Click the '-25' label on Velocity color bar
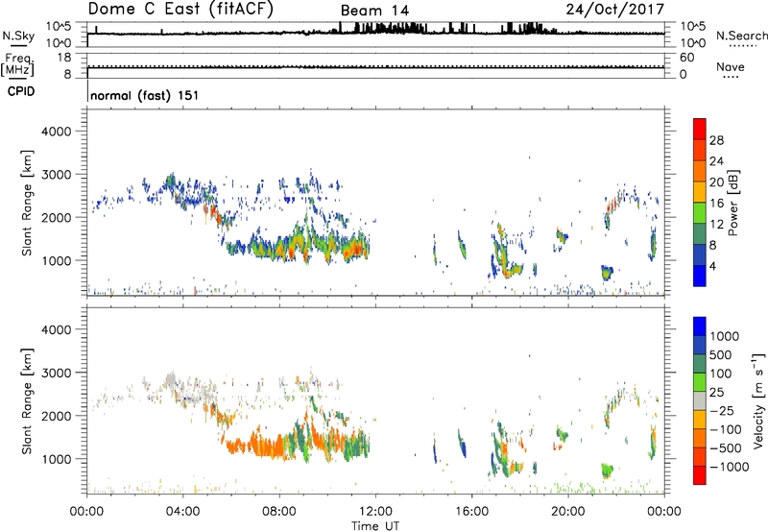The width and height of the screenshot is (768, 532). (722, 411)
